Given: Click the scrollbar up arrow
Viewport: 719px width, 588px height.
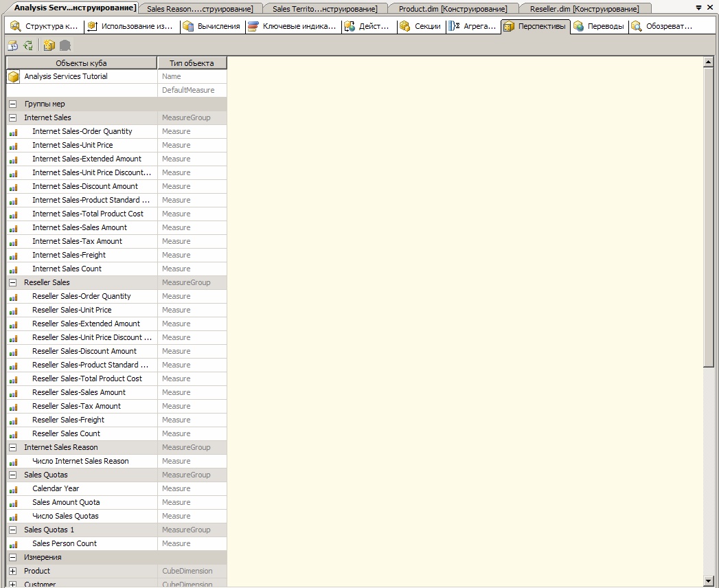Looking at the screenshot, I should tap(709, 62).
